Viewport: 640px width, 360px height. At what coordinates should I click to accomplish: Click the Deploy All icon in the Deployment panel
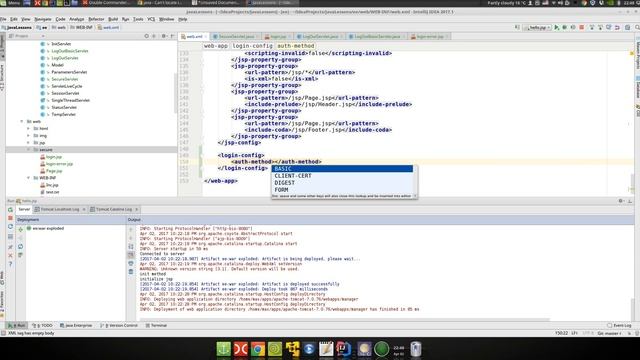click(20, 229)
